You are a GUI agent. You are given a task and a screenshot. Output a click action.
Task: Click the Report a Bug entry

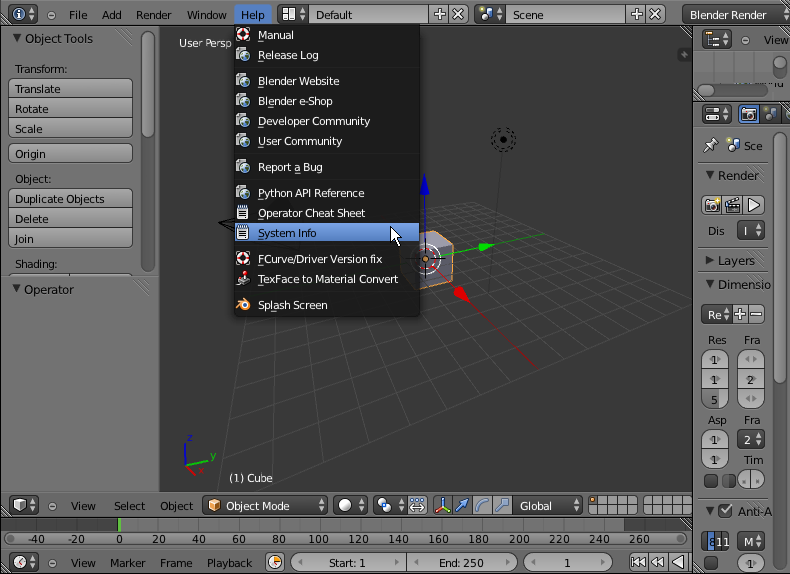pos(327,167)
